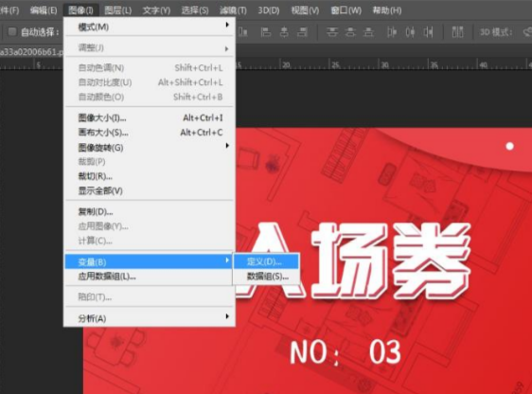The width and height of the screenshot is (532, 394).
Task: Click the align right edges icon
Action: pyautogui.click(x=302, y=32)
